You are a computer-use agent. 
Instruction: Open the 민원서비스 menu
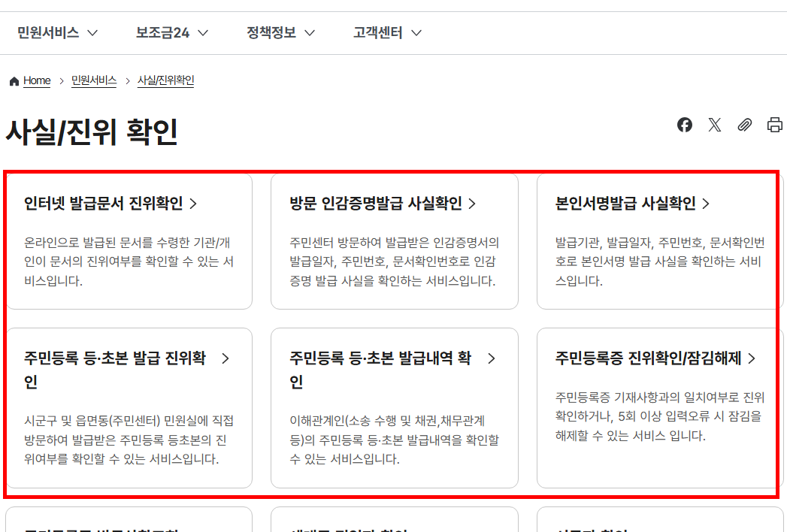coord(47,32)
